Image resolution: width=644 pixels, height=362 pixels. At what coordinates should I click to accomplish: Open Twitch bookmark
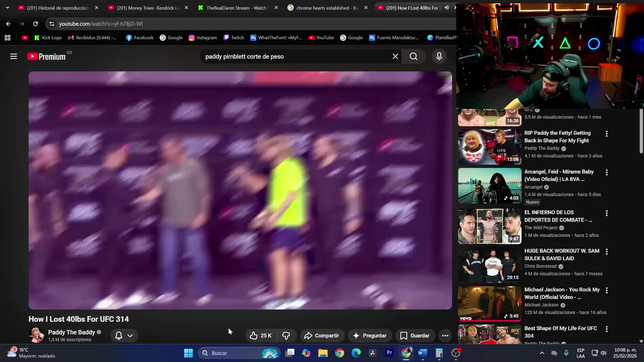(233, 38)
